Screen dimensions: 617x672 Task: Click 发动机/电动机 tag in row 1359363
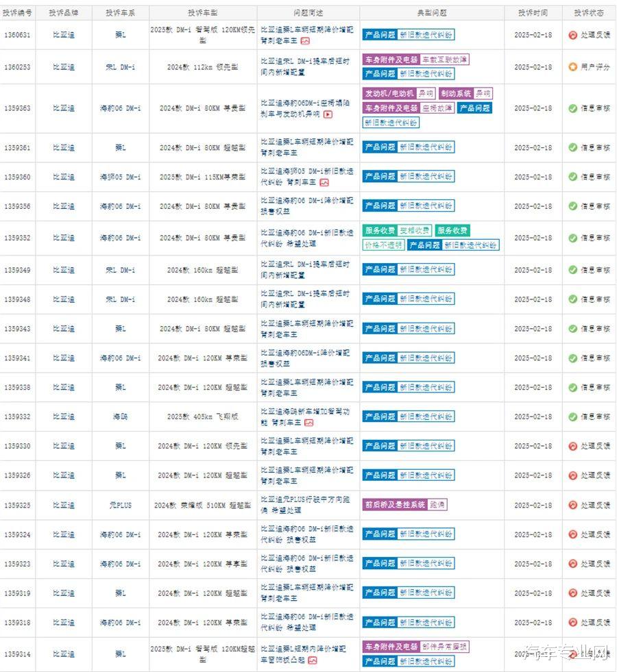(389, 93)
